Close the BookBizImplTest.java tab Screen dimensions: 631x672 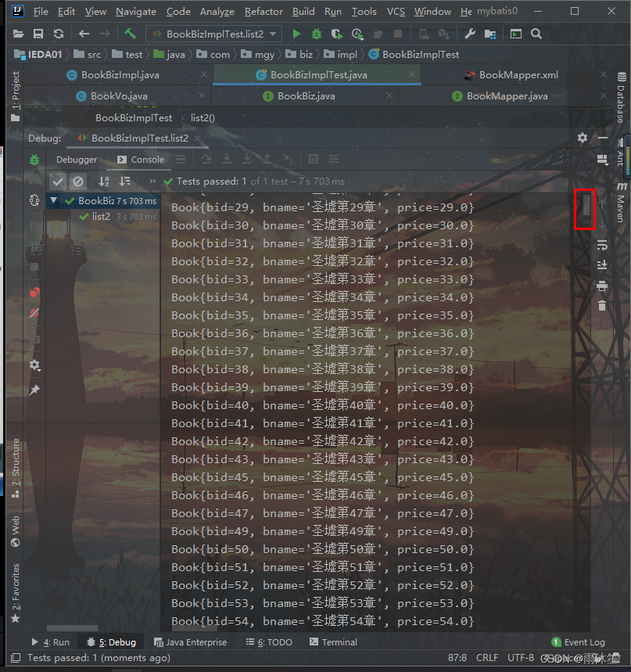coord(411,74)
